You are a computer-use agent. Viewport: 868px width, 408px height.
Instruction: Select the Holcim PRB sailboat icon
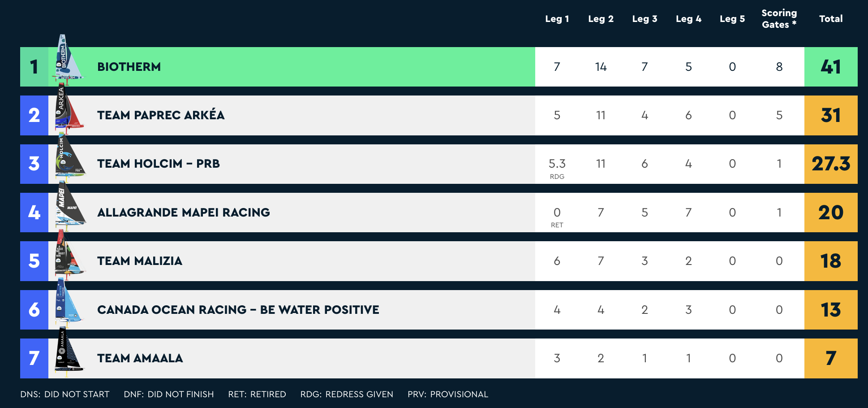pyautogui.click(x=69, y=156)
